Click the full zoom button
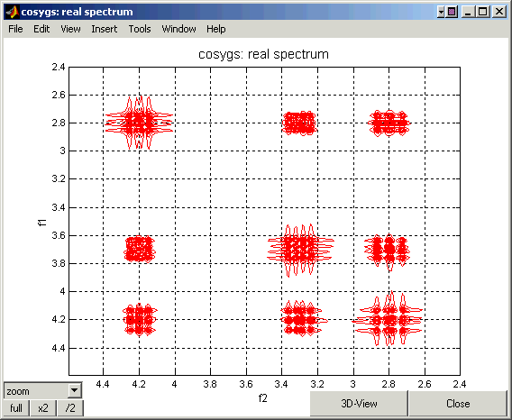 click(16, 408)
